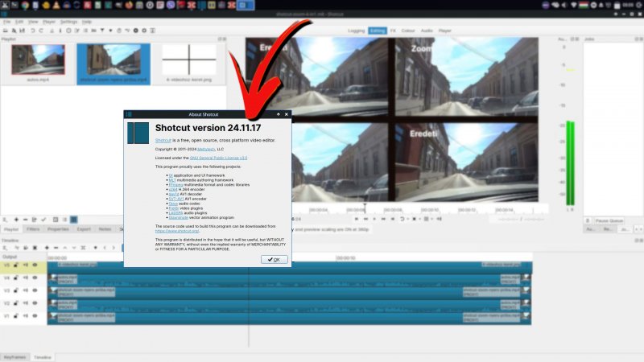Click the Timeline next marker chevron
644x362 pixels.
[114, 248]
